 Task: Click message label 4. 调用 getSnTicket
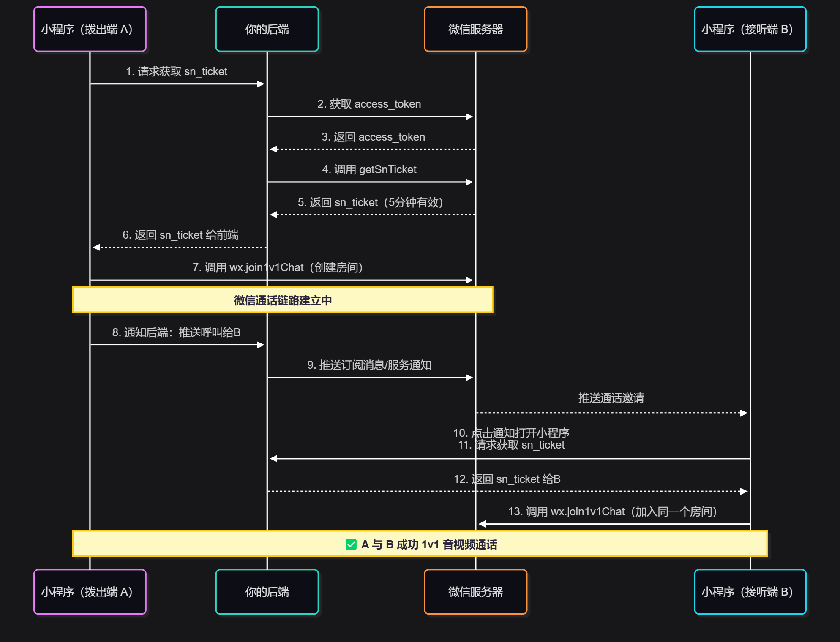[x=369, y=169]
